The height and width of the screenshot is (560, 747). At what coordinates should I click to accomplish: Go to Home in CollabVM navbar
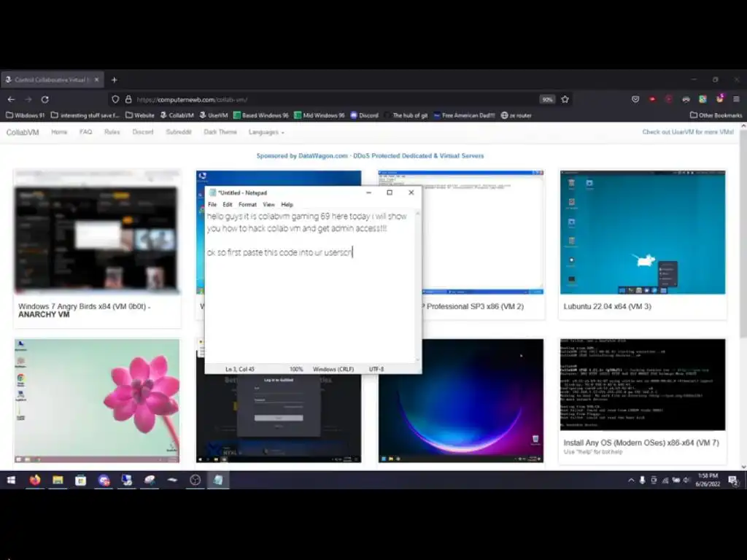[59, 132]
